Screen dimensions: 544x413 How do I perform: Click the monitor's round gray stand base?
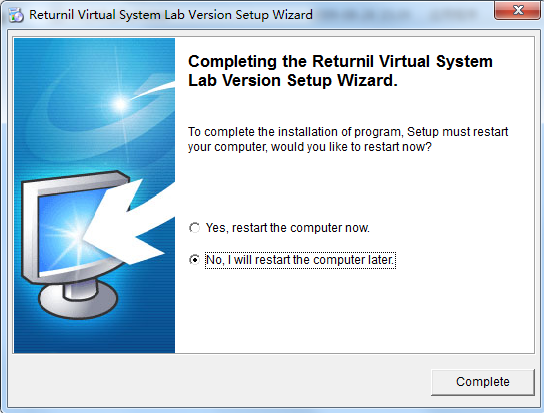[78, 300]
